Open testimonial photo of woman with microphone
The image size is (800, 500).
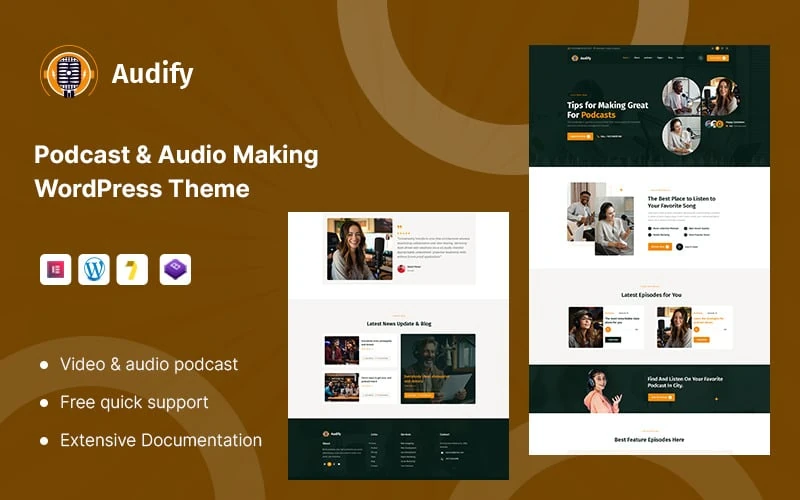click(360, 249)
